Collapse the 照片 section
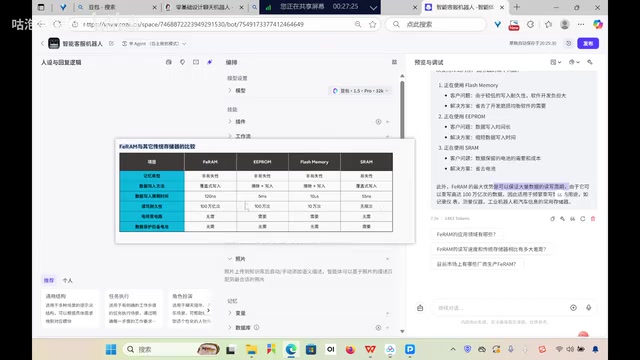The image size is (640, 360). [x=230, y=259]
